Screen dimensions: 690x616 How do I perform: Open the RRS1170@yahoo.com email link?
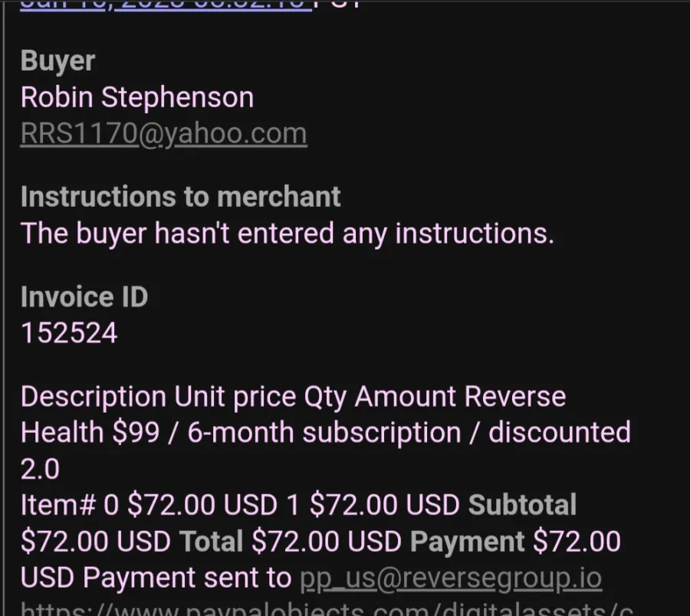click(164, 133)
